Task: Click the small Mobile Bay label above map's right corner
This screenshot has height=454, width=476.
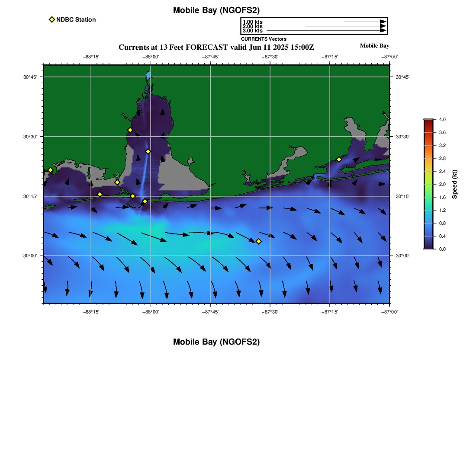Action: point(374,46)
